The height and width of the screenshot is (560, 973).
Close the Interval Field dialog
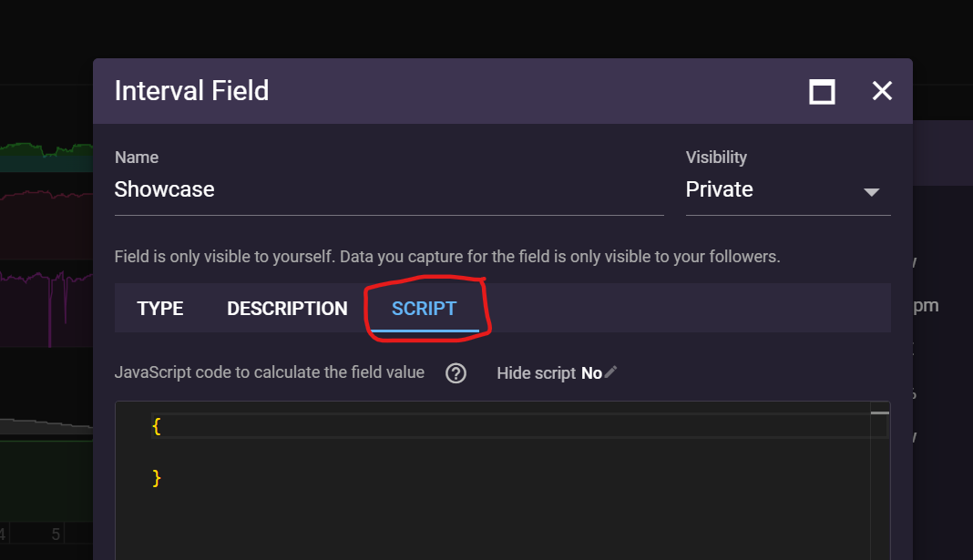(882, 91)
